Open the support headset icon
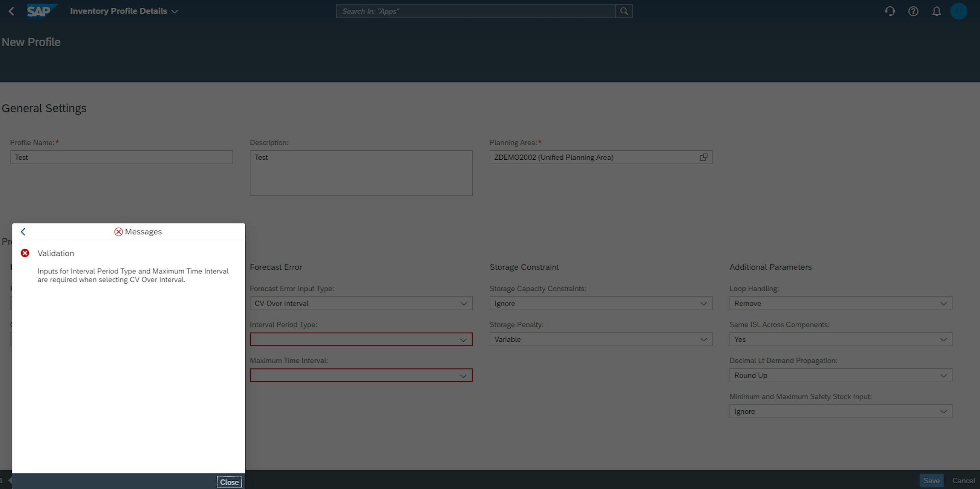 (890, 11)
